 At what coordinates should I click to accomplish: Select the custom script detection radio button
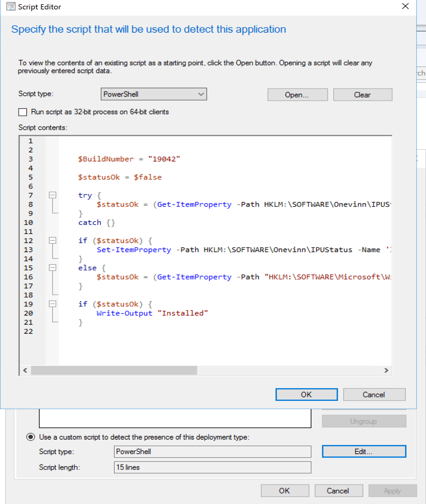[x=31, y=437]
